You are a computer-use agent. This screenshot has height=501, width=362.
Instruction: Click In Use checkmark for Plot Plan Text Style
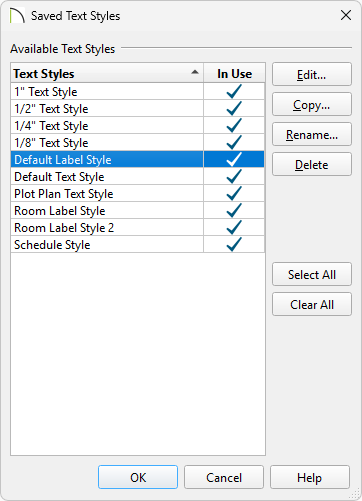point(234,193)
